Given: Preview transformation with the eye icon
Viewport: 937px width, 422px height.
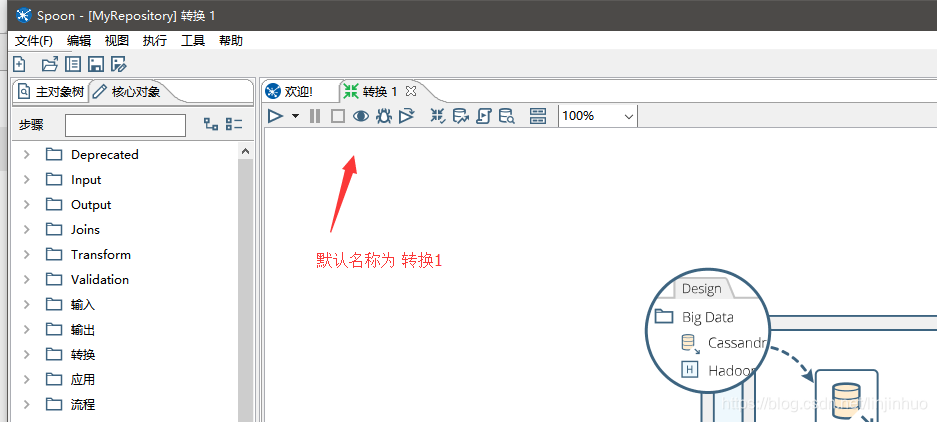Looking at the screenshot, I should [360, 116].
